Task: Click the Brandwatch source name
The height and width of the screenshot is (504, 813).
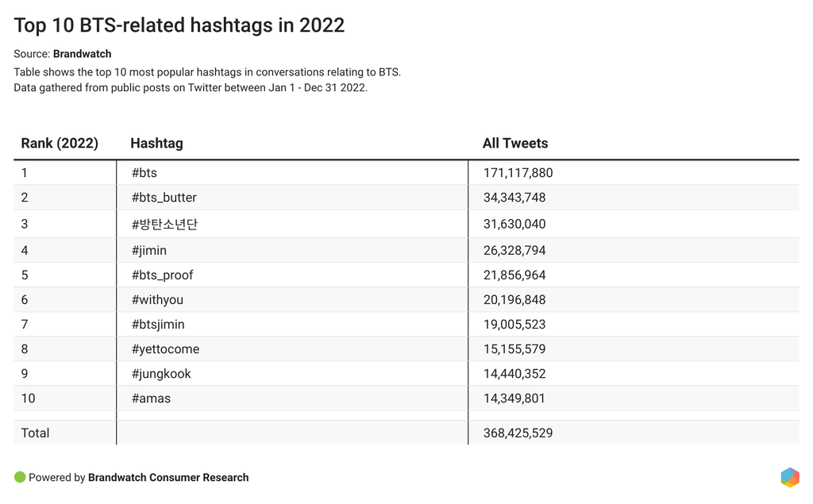Action: point(82,54)
